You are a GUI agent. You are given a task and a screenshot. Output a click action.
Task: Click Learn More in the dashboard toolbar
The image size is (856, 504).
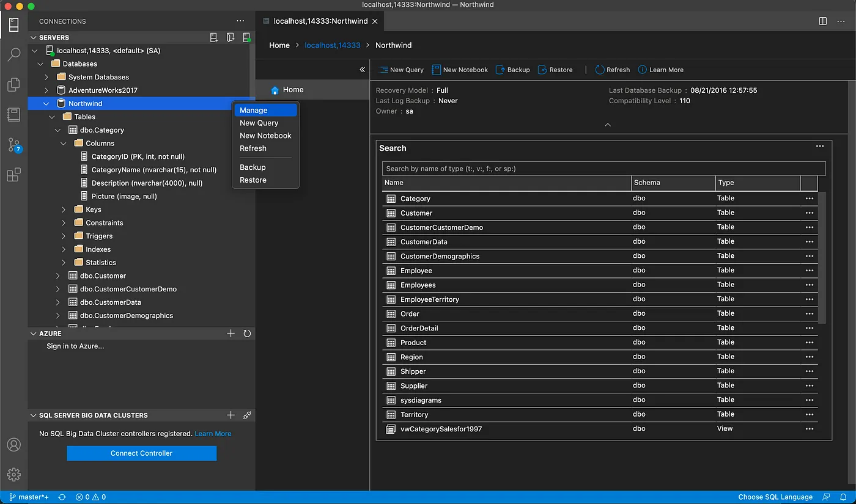(660, 70)
